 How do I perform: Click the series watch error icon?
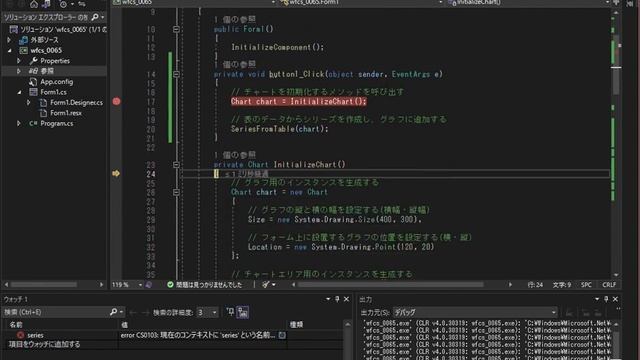[20, 335]
